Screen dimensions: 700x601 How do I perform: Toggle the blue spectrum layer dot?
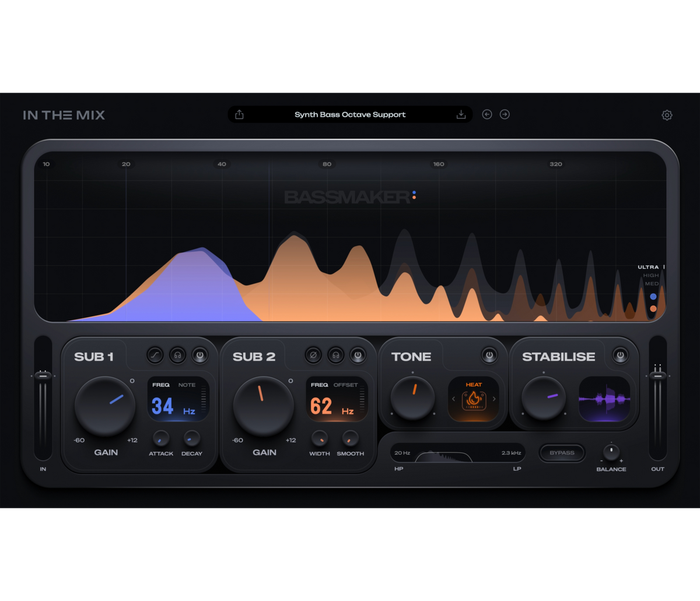pos(653,297)
